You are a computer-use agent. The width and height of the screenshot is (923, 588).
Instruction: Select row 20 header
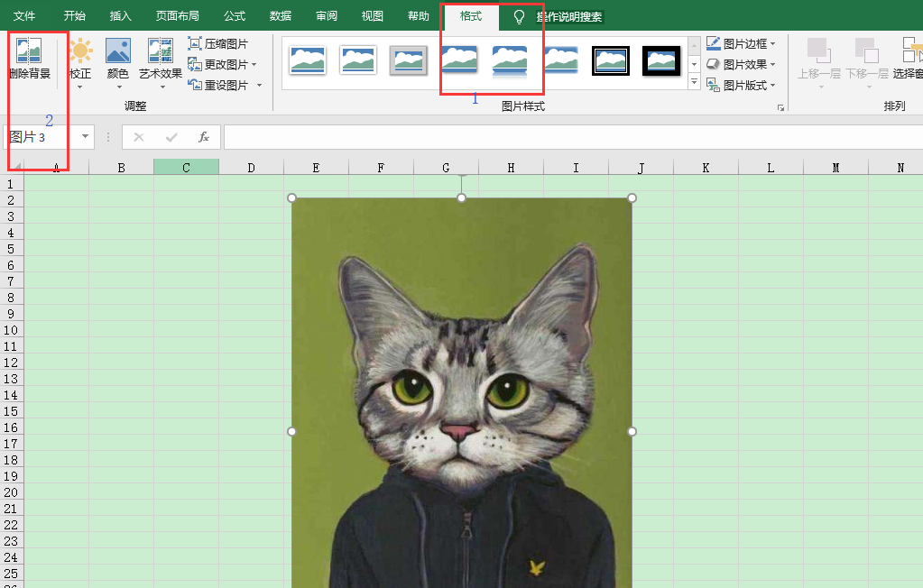(x=11, y=492)
